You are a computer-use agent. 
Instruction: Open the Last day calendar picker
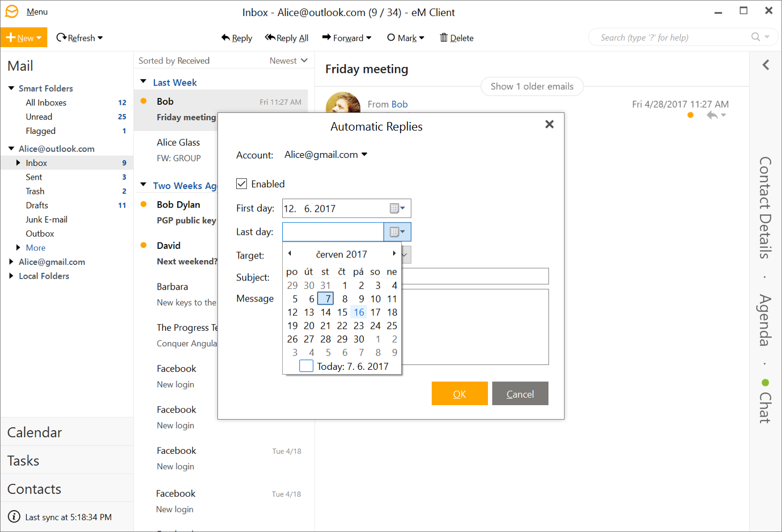[397, 232]
